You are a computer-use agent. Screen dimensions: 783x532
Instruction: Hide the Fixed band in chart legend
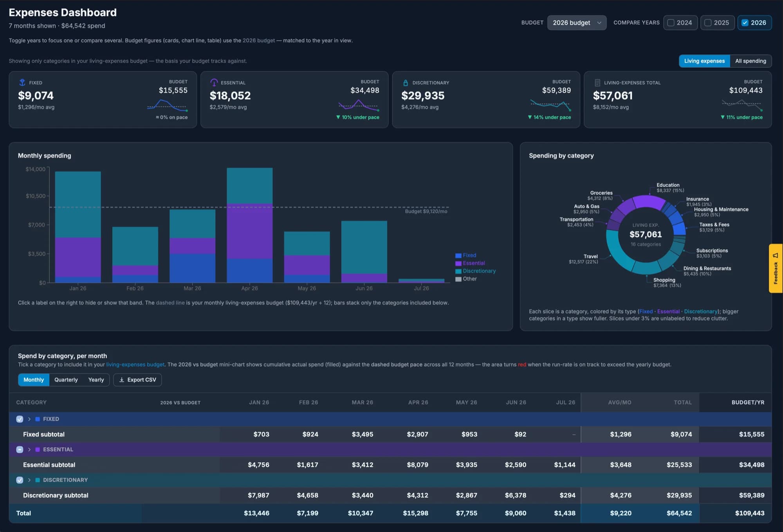(466, 255)
